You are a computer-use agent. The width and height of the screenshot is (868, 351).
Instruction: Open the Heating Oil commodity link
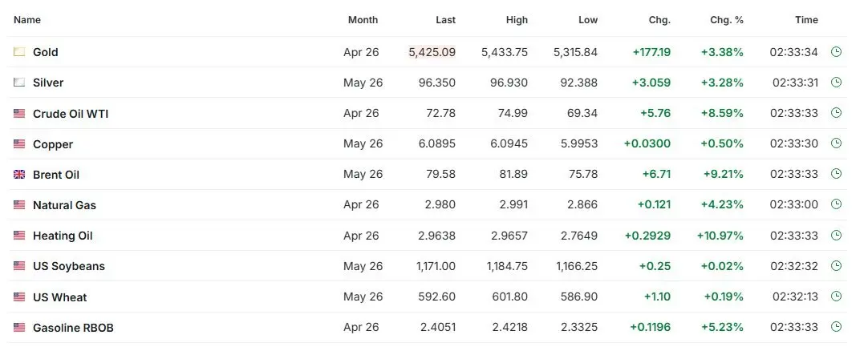[x=63, y=236]
